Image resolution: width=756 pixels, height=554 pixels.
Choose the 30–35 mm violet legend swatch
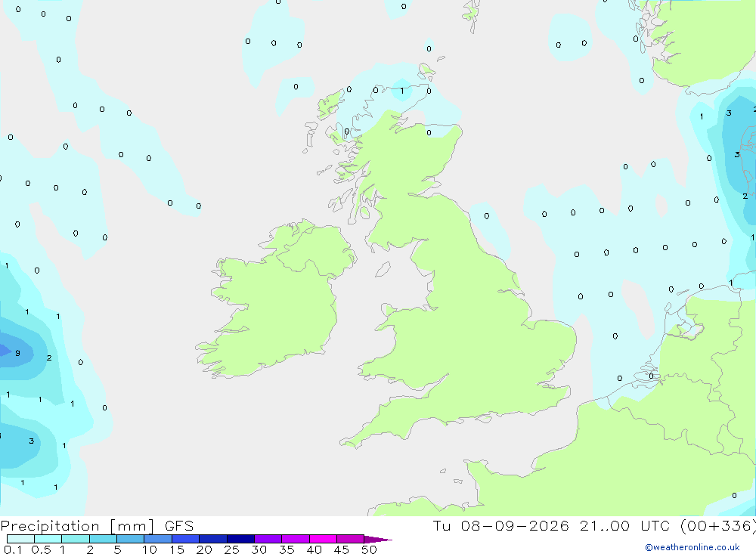[x=268, y=539]
